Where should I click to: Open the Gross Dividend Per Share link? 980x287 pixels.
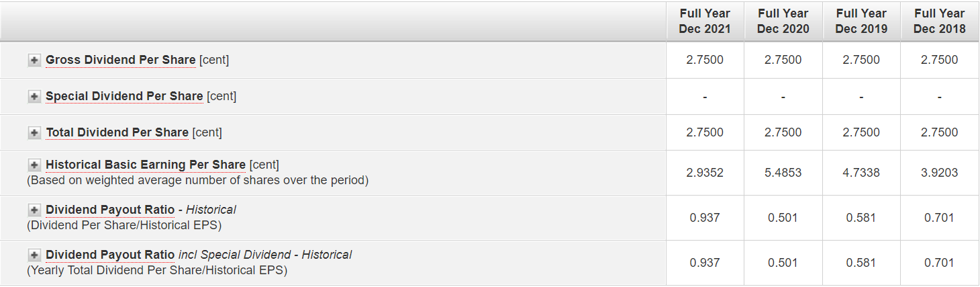(121, 60)
